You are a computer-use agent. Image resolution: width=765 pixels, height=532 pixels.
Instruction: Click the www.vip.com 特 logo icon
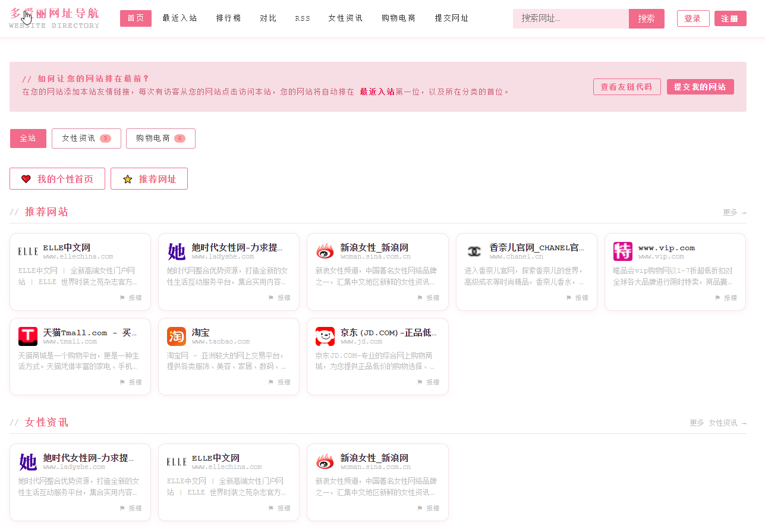click(623, 251)
